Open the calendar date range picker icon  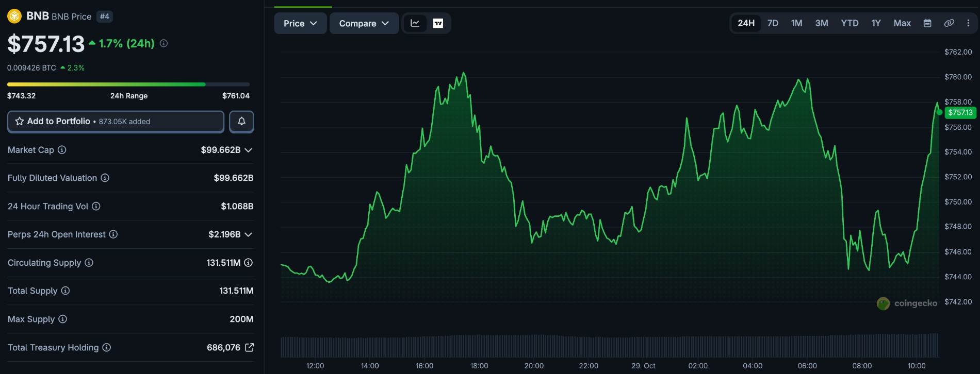pos(927,23)
